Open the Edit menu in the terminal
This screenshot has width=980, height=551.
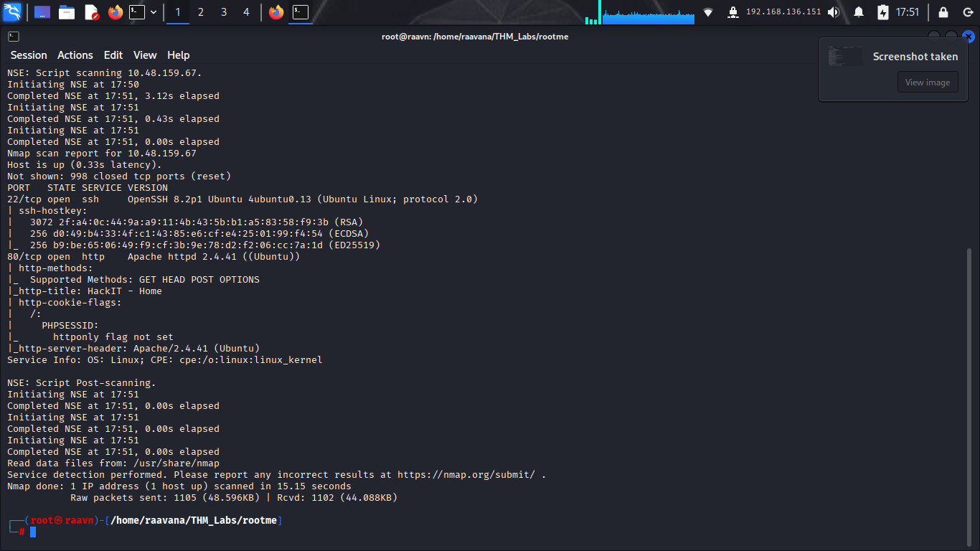point(113,55)
